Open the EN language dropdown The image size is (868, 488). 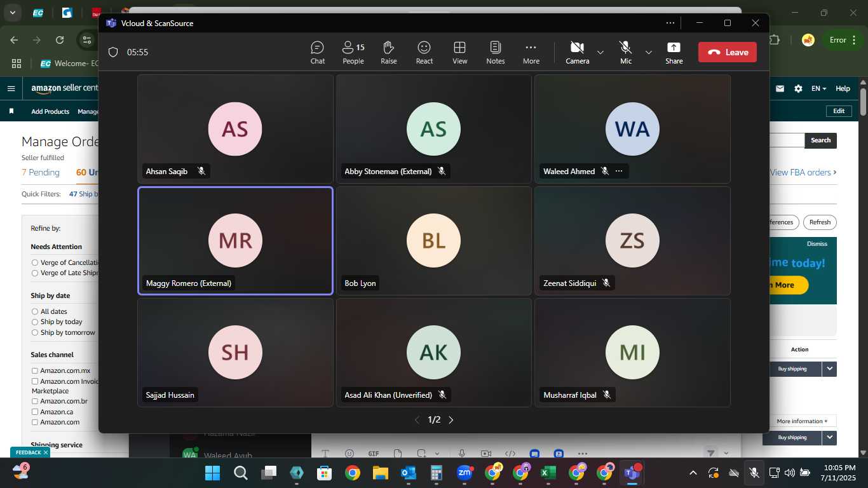click(x=818, y=89)
